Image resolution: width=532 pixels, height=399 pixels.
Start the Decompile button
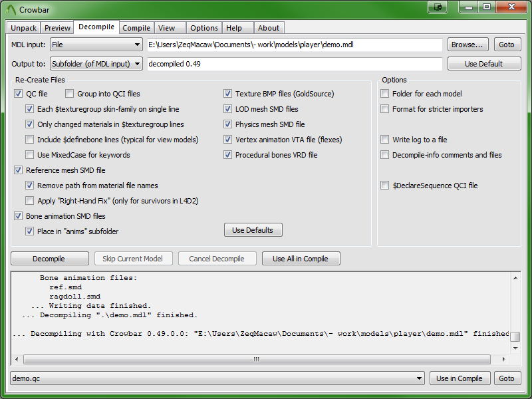click(49, 258)
